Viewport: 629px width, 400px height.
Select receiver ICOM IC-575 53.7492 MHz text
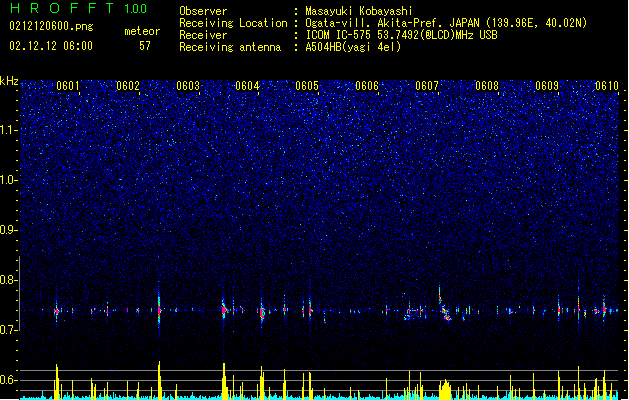pyautogui.click(x=401, y=35)
